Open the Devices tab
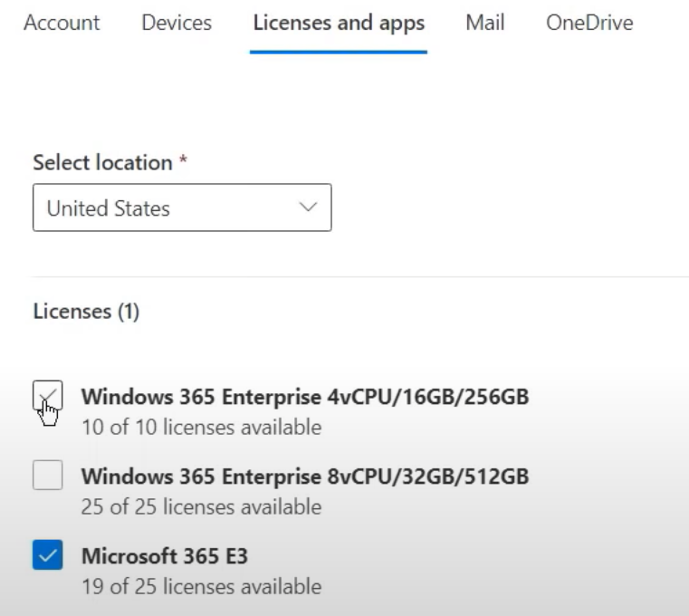Image resolution: width=689 pixels, height=616 pixels. [177, 23]
